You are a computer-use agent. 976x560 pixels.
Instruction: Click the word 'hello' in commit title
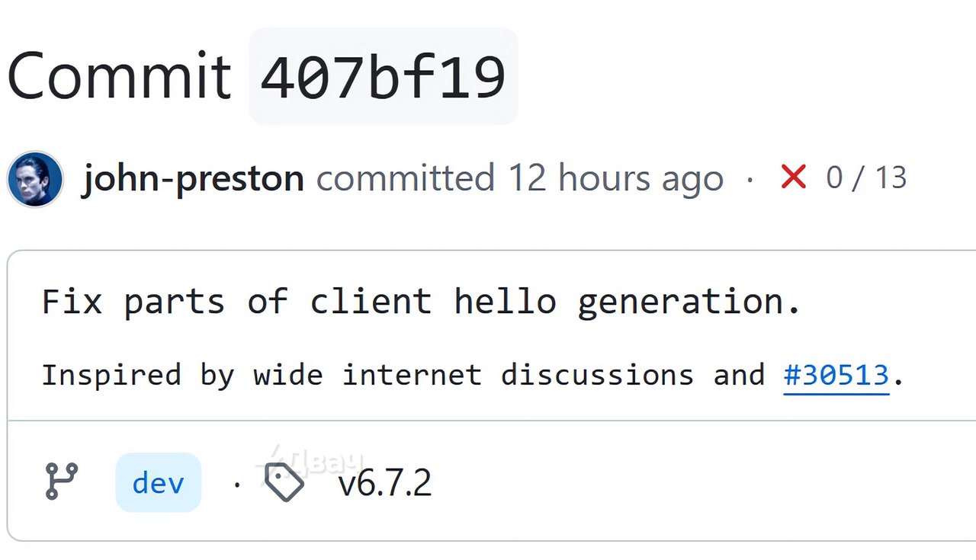(x=505, y=302)
